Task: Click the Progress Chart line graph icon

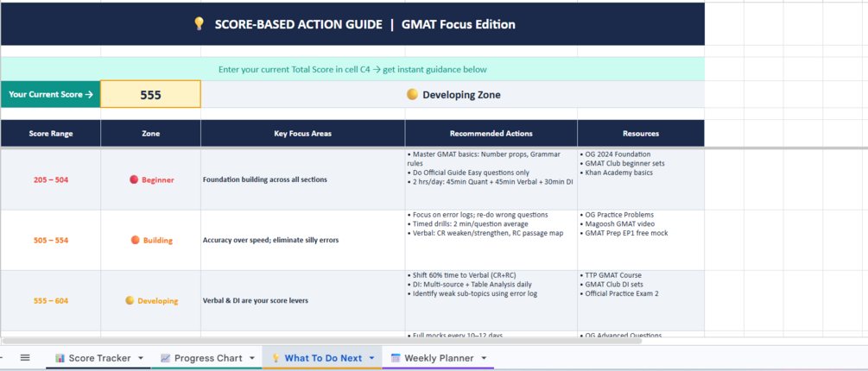Action: coord(166,358)
